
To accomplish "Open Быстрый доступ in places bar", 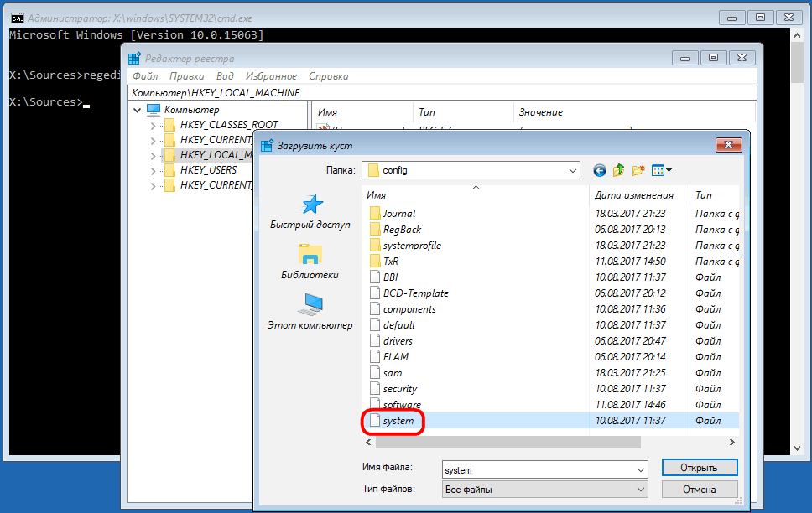I will pyautogui.click(x=310, y=212).
